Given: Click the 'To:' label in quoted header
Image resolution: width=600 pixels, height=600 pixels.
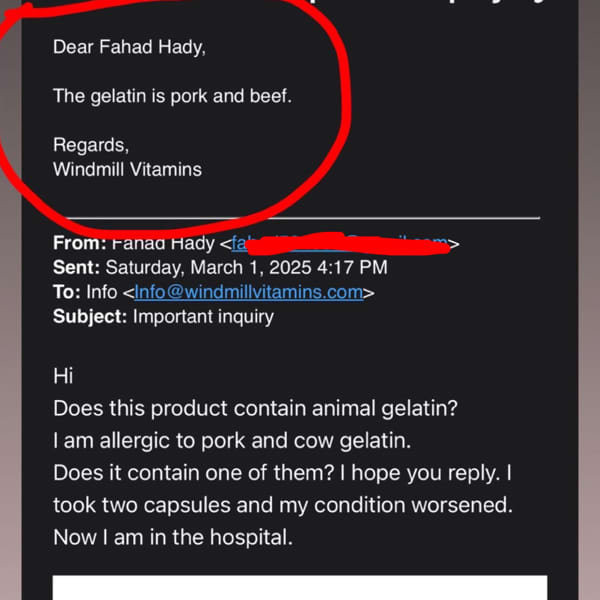Looking at the screenshot, I should 67,292.
